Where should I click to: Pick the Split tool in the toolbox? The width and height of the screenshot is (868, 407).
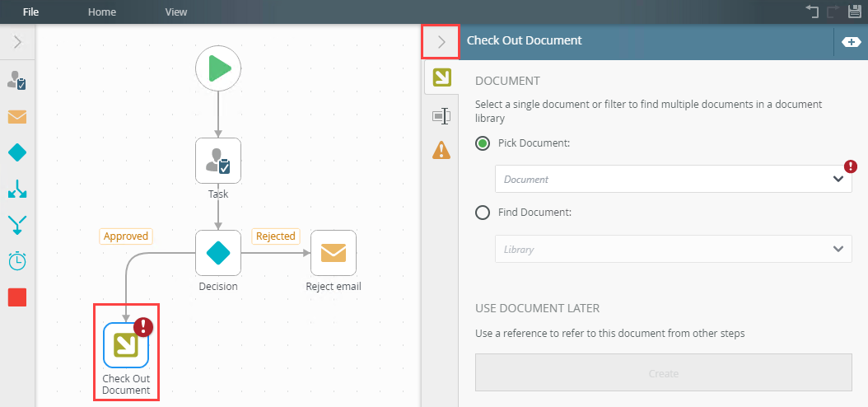17,189
